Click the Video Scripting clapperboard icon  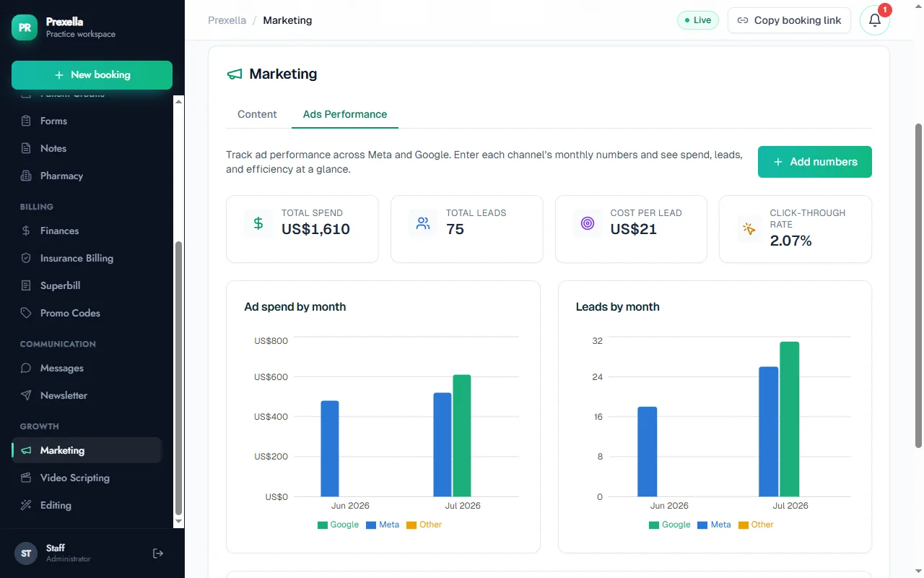[26, 478]
